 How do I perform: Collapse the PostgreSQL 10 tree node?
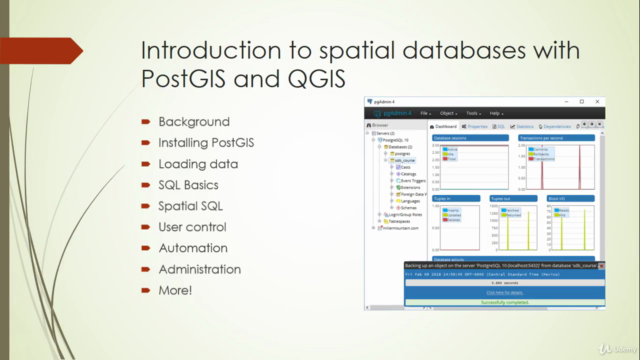point(373,140)
